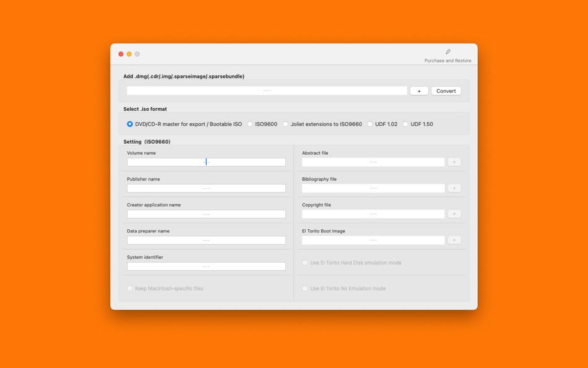Add El Torito Boot Image with plus button
The width and height of the screenshot is (588, 368).
click(454, 240)
